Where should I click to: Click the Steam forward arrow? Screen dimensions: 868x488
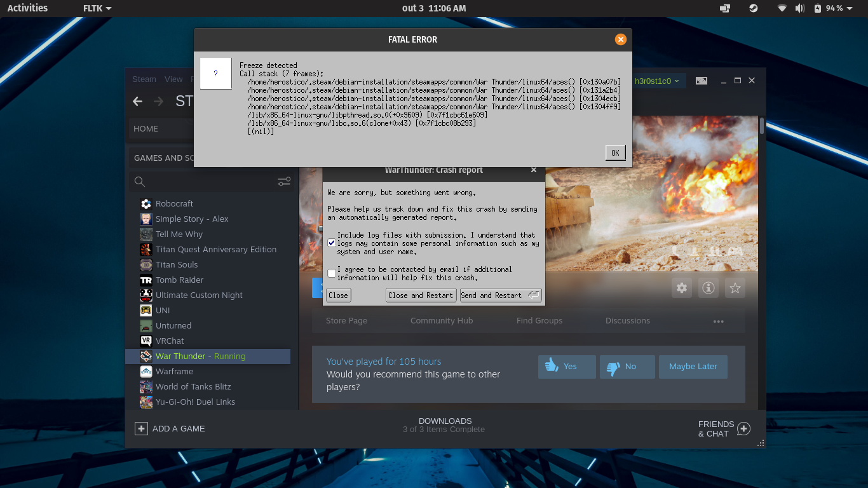[159, 102]
